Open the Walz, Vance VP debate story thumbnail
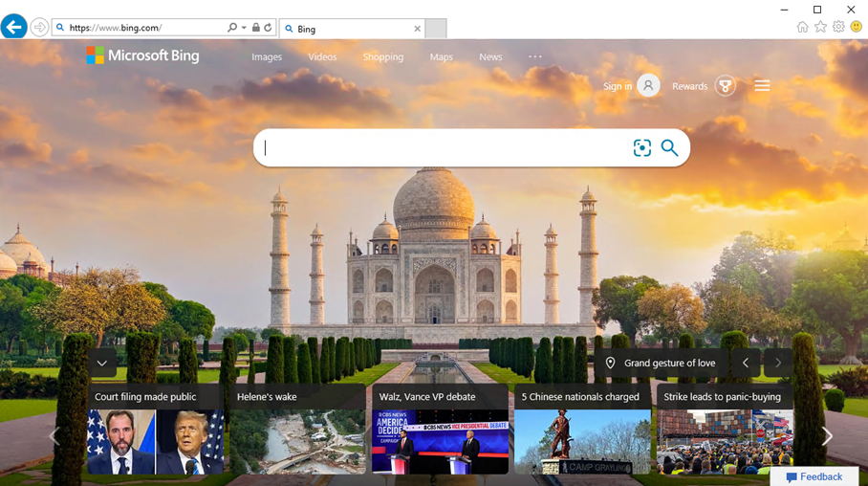 click(440, 442)
